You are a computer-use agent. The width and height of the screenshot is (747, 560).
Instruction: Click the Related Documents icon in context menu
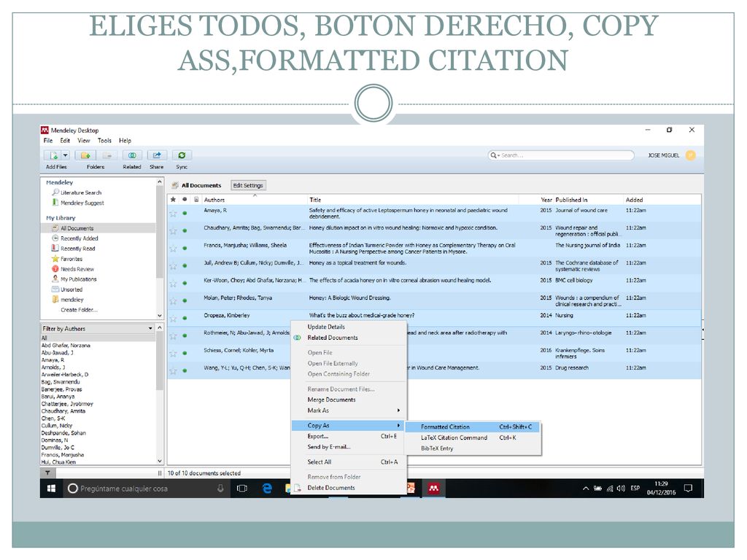pos(298,338)
